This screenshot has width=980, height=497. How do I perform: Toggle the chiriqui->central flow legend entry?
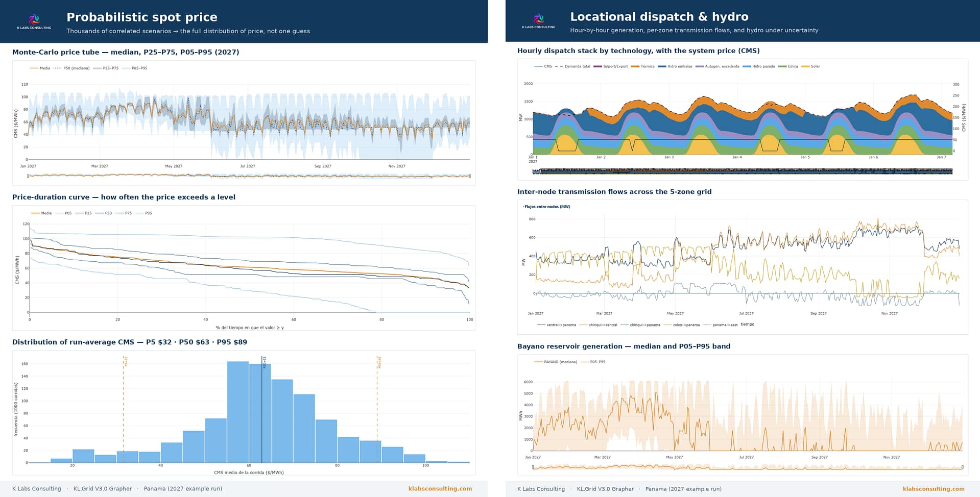point(599,325)
